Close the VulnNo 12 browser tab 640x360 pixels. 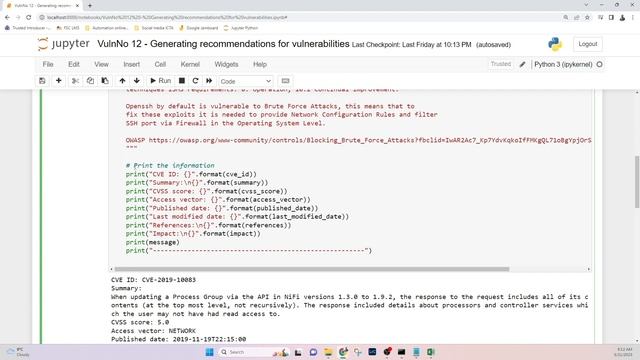point(77,6)
